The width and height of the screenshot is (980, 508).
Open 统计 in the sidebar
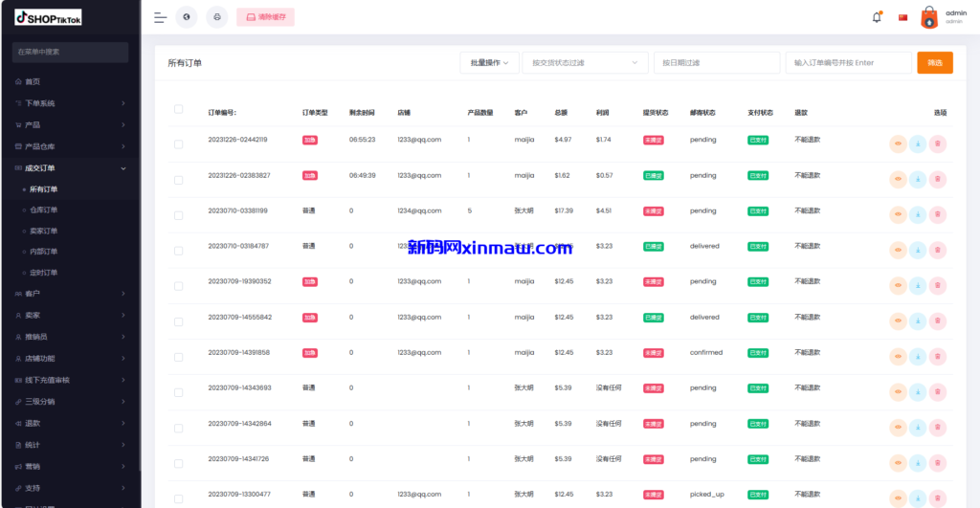click(70, 445)
